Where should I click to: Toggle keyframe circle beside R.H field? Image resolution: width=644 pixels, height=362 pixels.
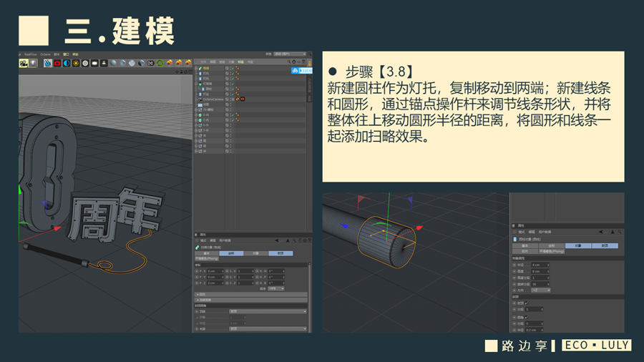(x=257, y=271)
